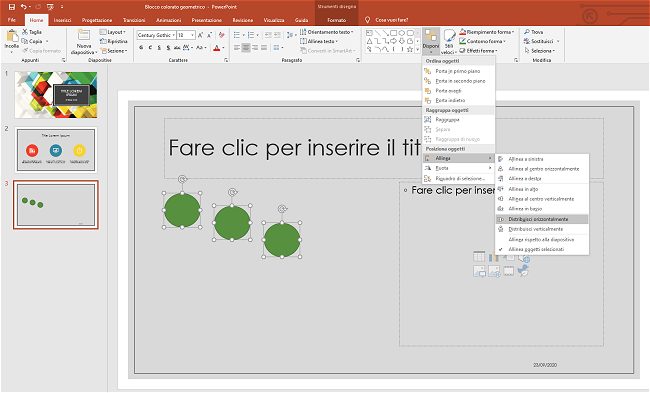Click the Sostituisci button
650x393 pixels.
(x=541, y=41)
